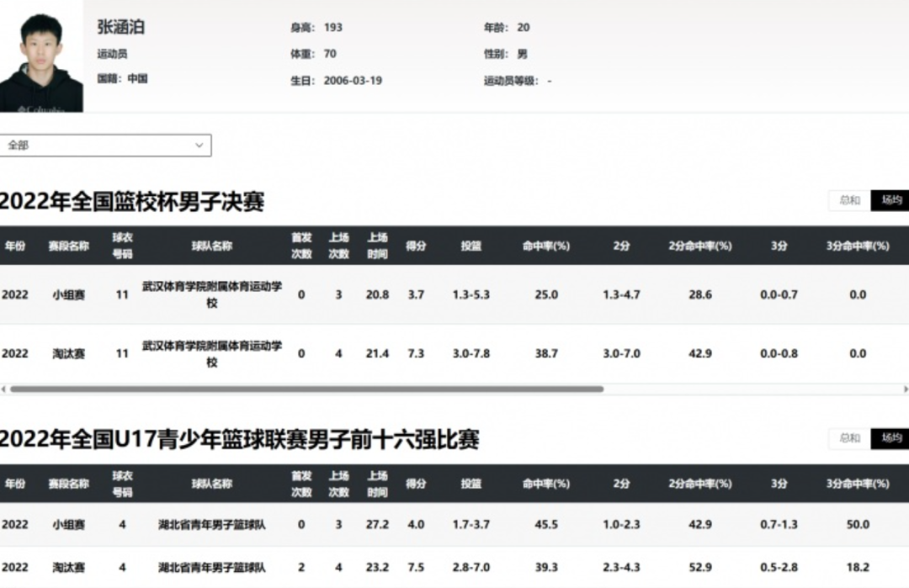Click the 武汉体育学院附属体育运动学校 cell in 淘汰赛 row
909x588 pixels.
click(x=211, y=353)
